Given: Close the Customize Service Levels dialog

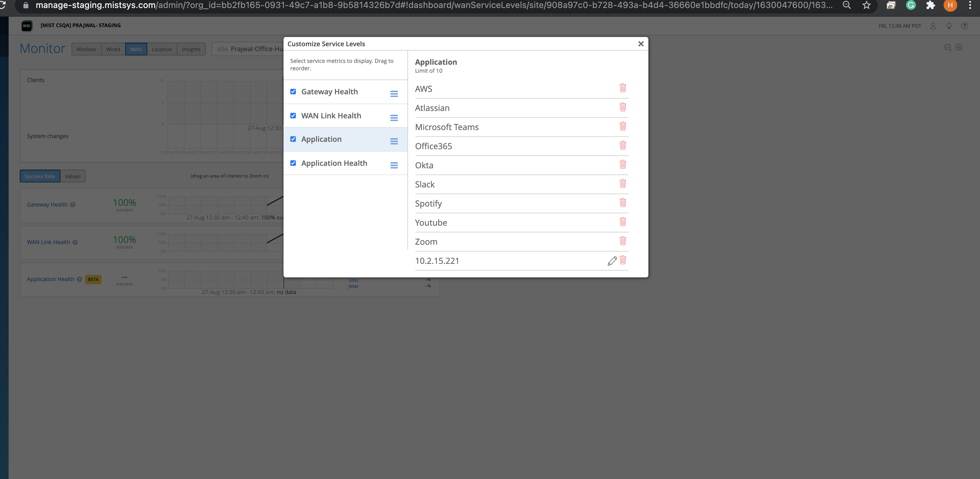Looking at the screenshot, I should [x=641, y=44].
